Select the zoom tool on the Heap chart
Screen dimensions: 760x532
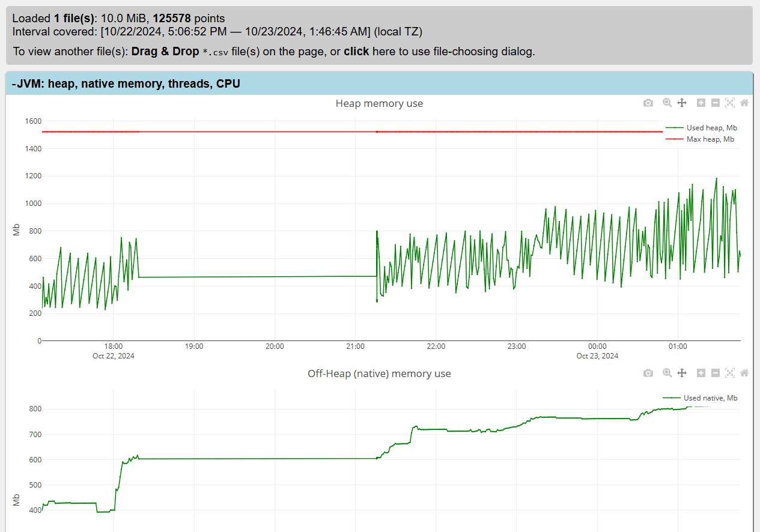(667, 103)
